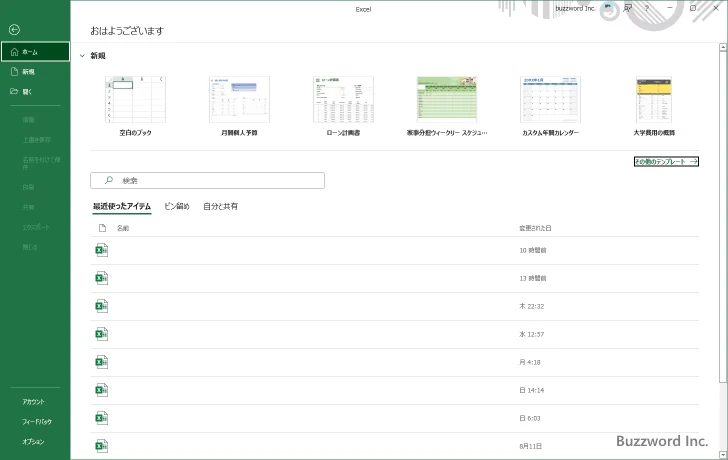Click the vertical scrollbar up arrow
Screen dimensions: 728x460
(723, 47)
